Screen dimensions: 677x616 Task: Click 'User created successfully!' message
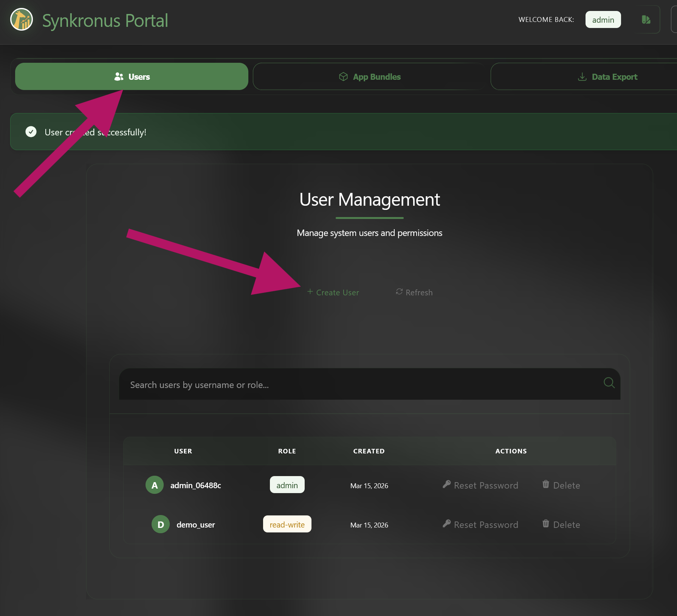(96, 132)
